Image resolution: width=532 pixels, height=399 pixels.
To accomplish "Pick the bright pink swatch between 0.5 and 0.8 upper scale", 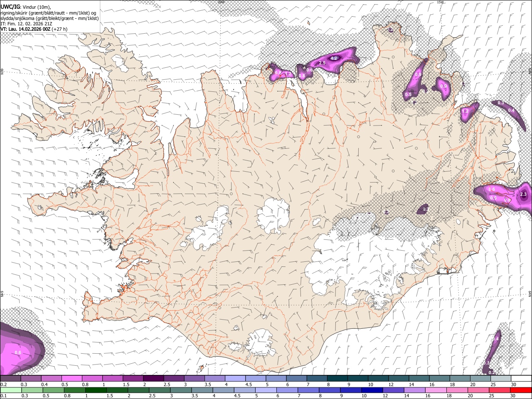I will [x=71, y=379].
